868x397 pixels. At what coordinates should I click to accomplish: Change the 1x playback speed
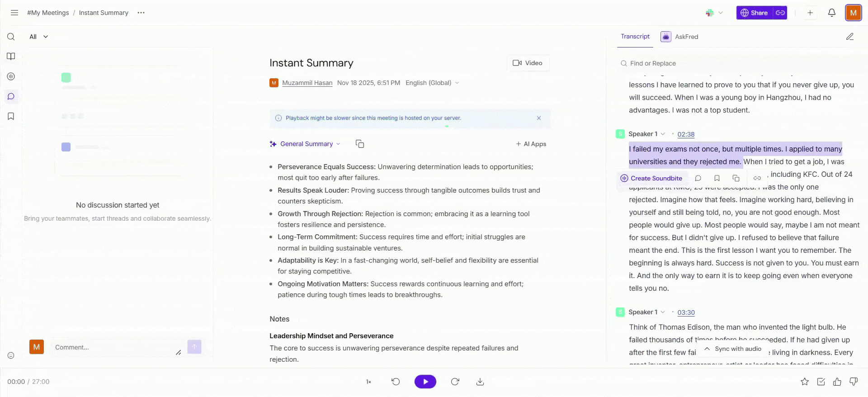tap(368, 382)
